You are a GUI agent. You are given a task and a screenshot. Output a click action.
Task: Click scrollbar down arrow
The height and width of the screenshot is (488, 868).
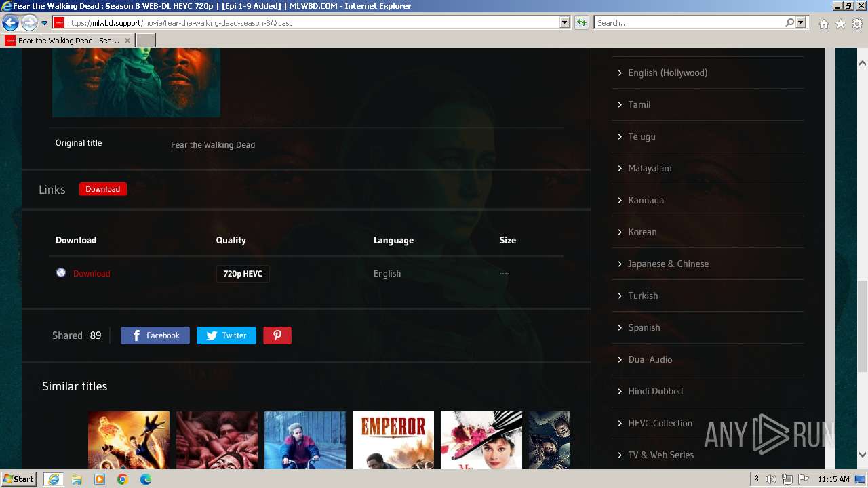tap(863, 455)
